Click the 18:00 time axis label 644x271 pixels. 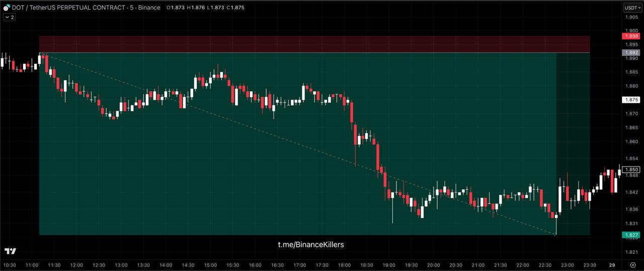(344, 265)
